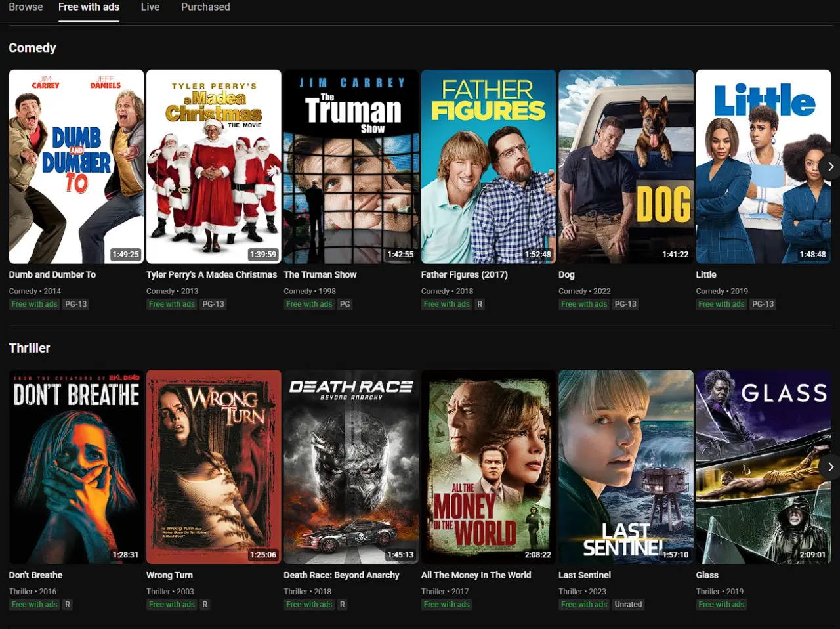Click the Madea Christmas poster
840x629 pixels.
(214, 167)
